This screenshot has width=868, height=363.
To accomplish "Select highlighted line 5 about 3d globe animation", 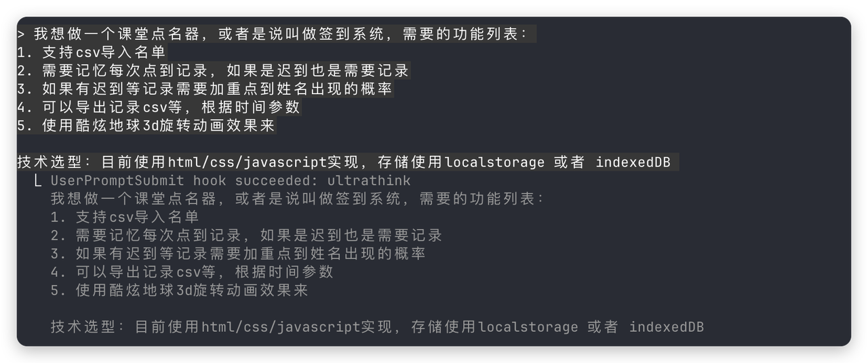I will coord(147,126).
